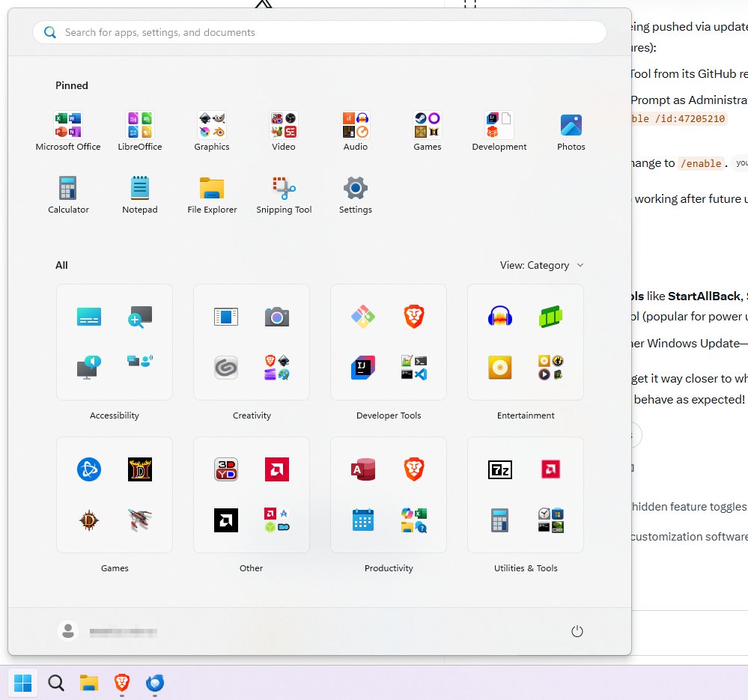Image resolution: width=748 pixels, height=700 pixels.
Task: Open the gold disc app in Entertainment
Action: click(500, 368)
